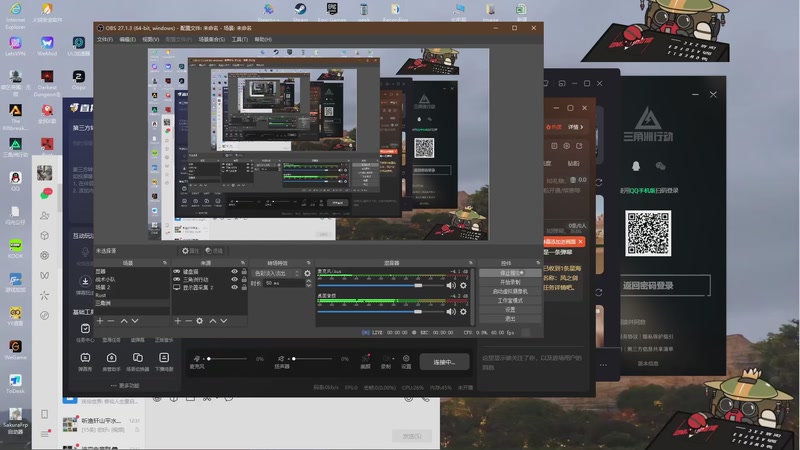Mute the desktop audio mixer channel

[451, 311]
